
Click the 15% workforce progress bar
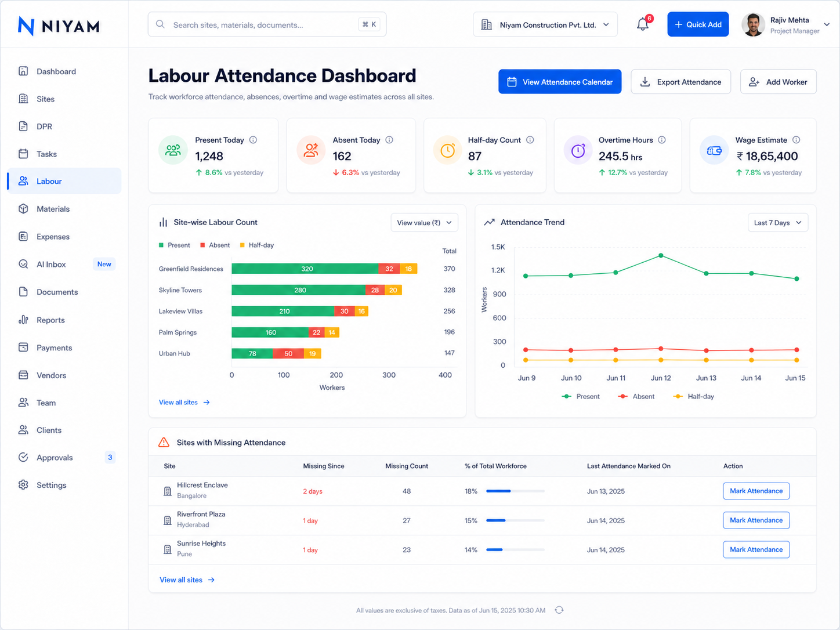tap(515, 520)
